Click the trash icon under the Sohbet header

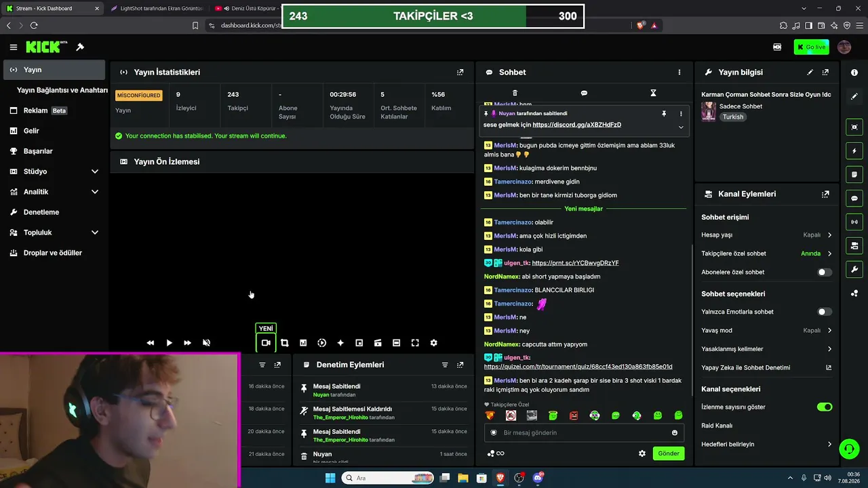pyautogui.click(x=515, y=93)
